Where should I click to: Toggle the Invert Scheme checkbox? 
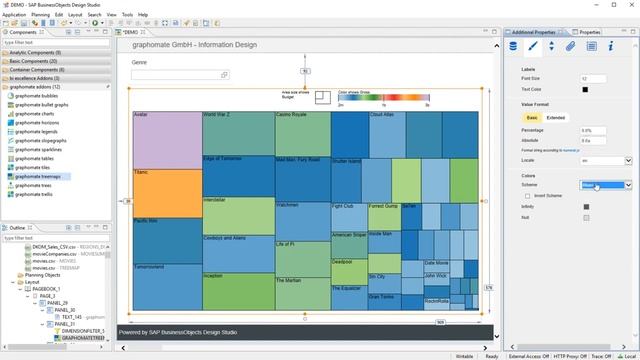coord(527,196)
